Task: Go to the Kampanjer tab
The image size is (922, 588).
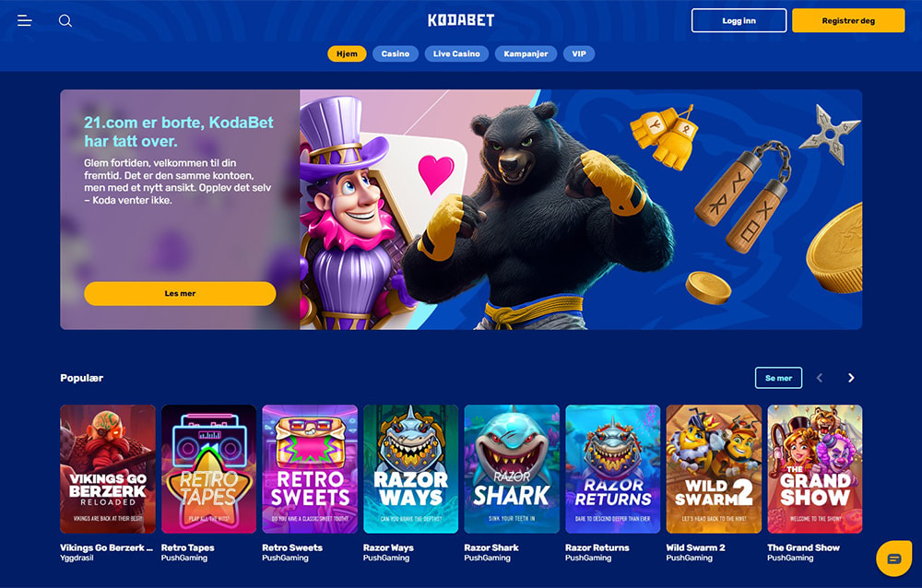Action: [526, 53]
